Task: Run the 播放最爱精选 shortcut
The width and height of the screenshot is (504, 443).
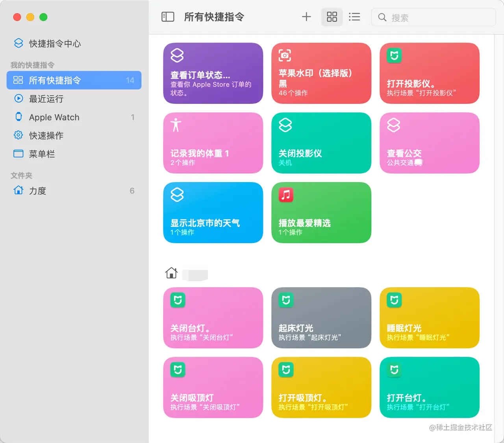Action: [x=321, y=212]
